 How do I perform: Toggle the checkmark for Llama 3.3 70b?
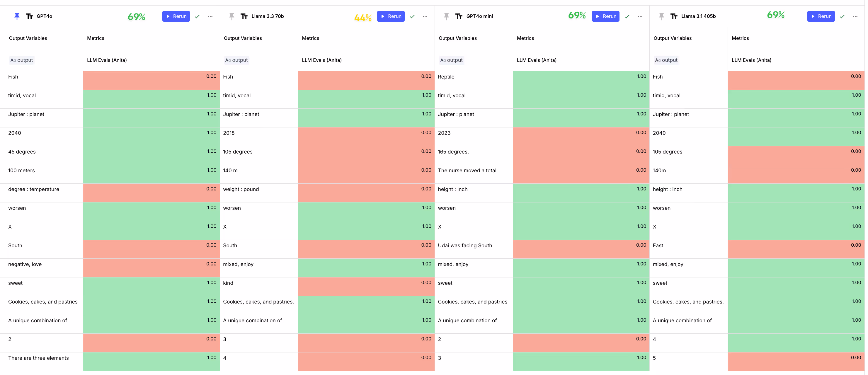[x=412, y=16]
